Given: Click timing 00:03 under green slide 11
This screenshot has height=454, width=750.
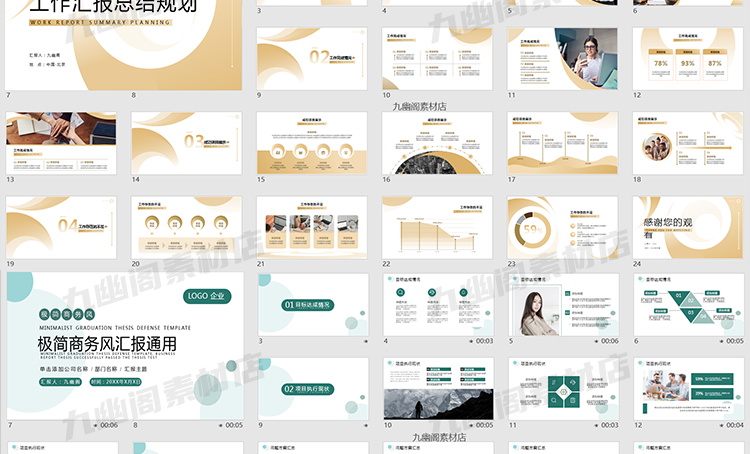Looking at the screenshot, I should pyautogui.click(x=609, y=425).
